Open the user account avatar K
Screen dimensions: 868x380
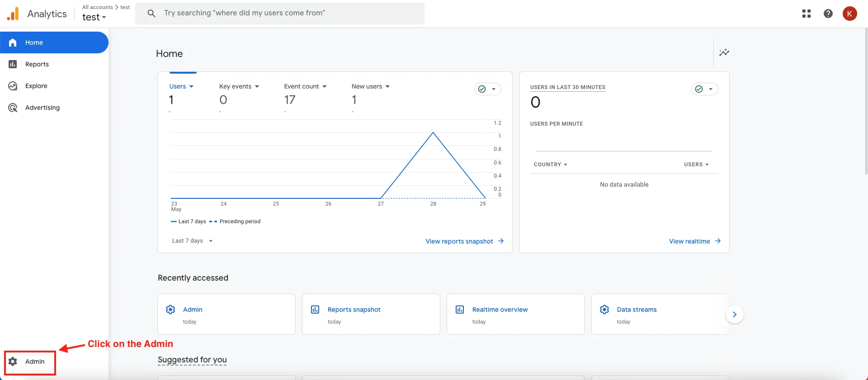pos(849,14)
